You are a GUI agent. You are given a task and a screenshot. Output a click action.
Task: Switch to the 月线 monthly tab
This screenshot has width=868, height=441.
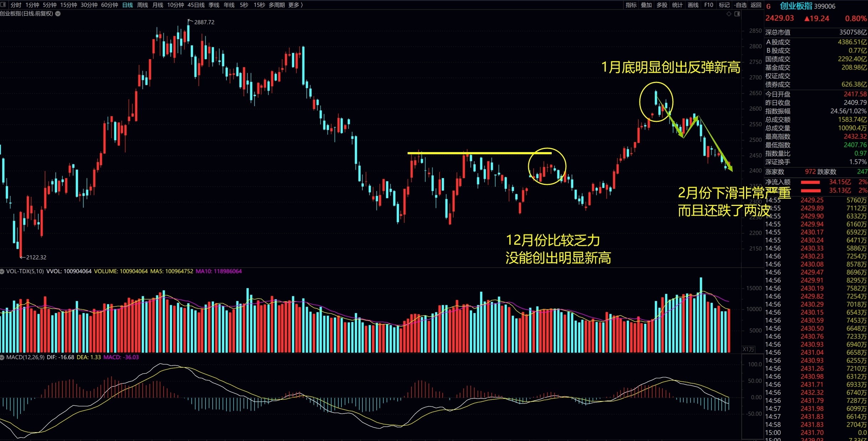tap(158, 5)
